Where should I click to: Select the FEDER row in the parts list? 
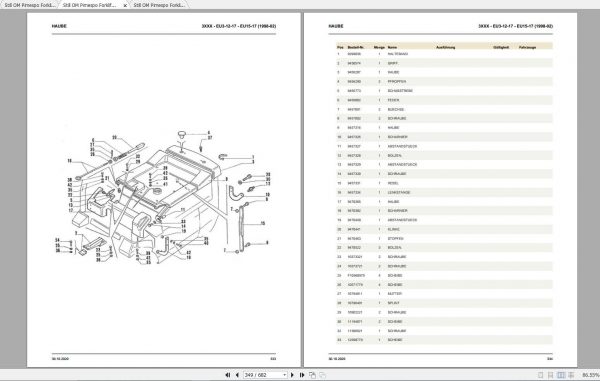pos(445,100)
